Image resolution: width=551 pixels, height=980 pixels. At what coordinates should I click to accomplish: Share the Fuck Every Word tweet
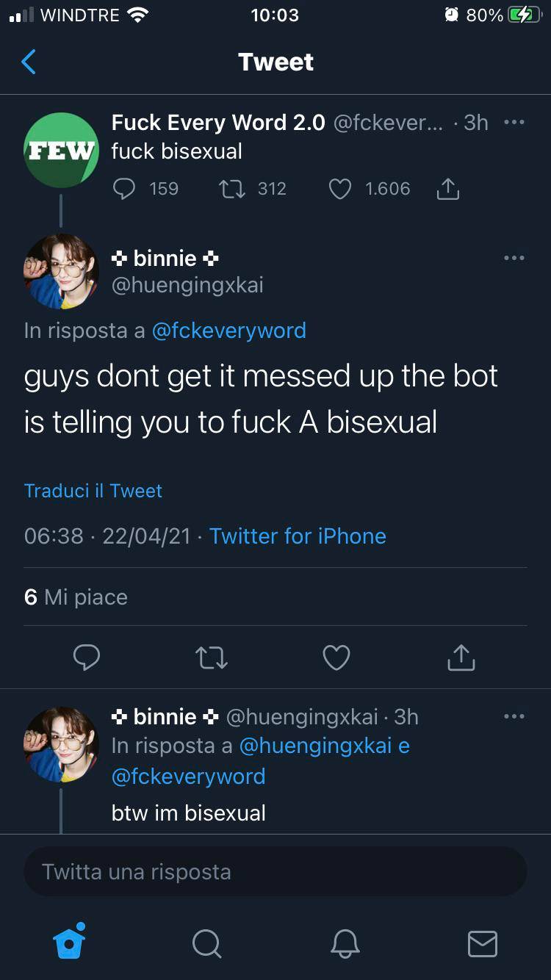tap(447, 190)
